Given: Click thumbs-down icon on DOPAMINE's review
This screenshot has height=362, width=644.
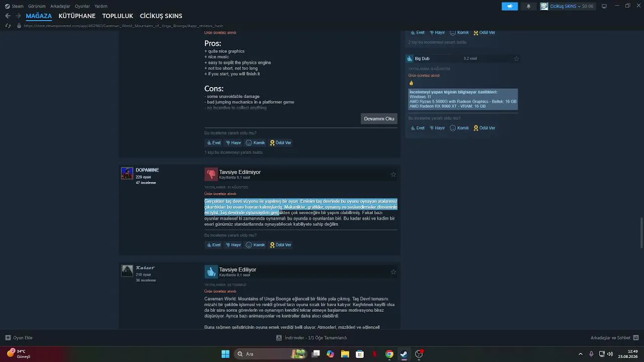Looking at the screenshot, I should tap(211, 174).
